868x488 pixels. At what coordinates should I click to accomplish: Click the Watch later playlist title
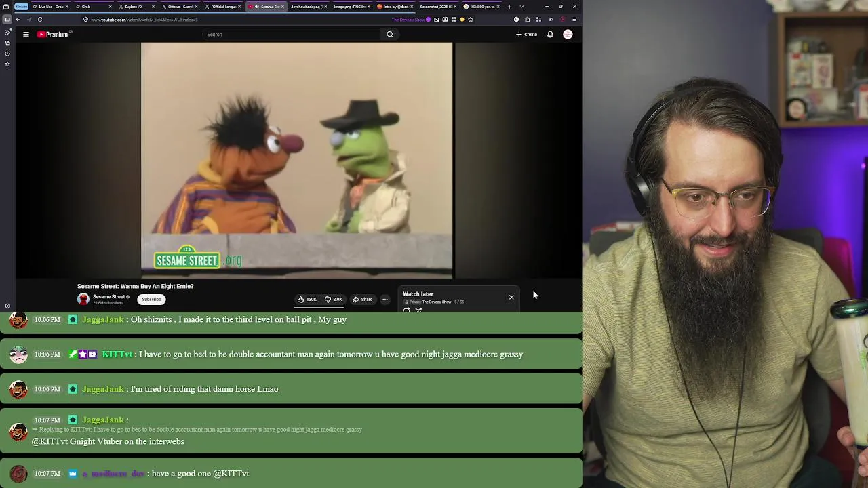(x=418, y=294)
